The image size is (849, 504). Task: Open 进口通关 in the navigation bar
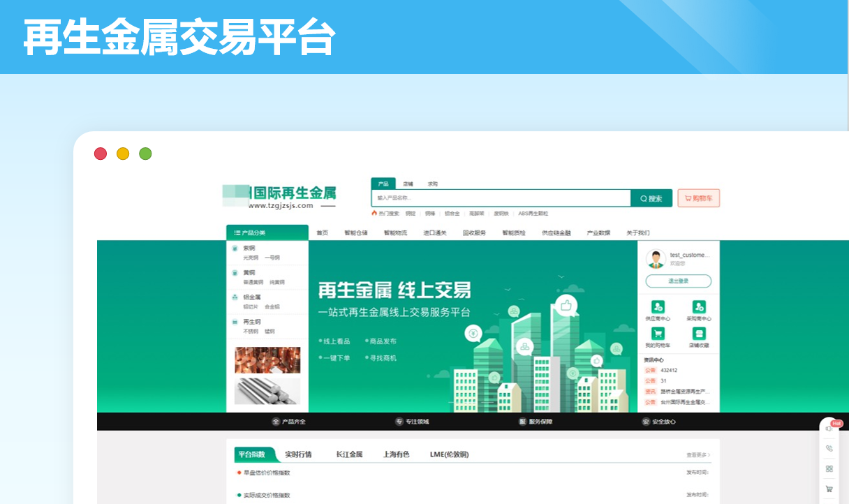435,233
